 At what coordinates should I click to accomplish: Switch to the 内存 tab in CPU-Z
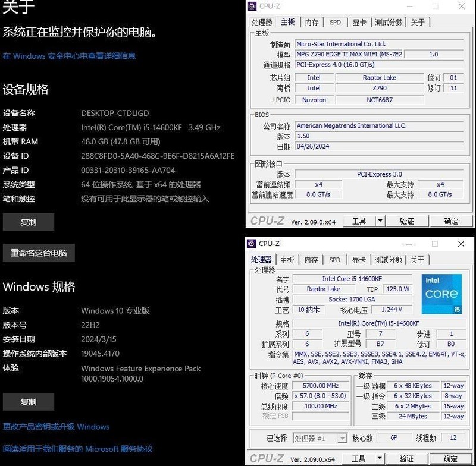click(311, 22)
